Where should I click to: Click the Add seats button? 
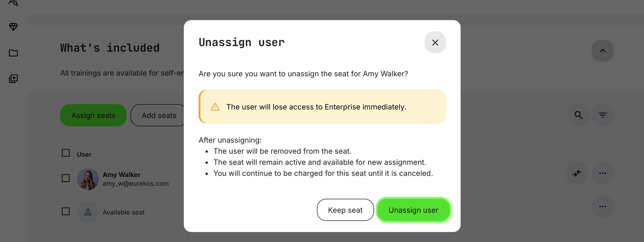coord(159,115)
